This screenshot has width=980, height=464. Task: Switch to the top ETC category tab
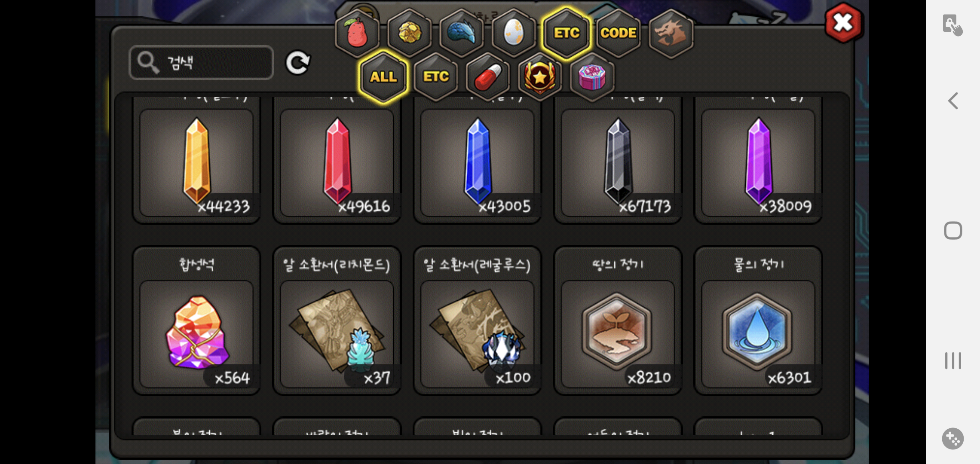coord(566,33)
